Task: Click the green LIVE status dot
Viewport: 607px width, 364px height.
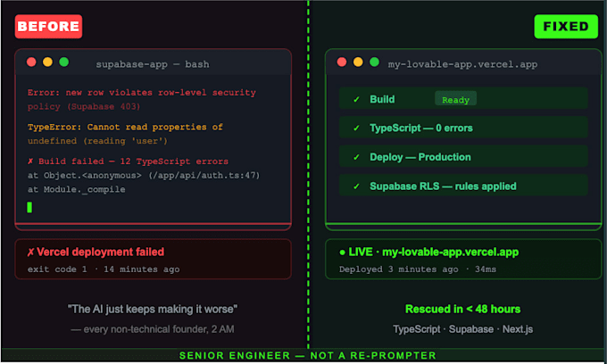Action: pyautogui.click(x=342, y=252)
